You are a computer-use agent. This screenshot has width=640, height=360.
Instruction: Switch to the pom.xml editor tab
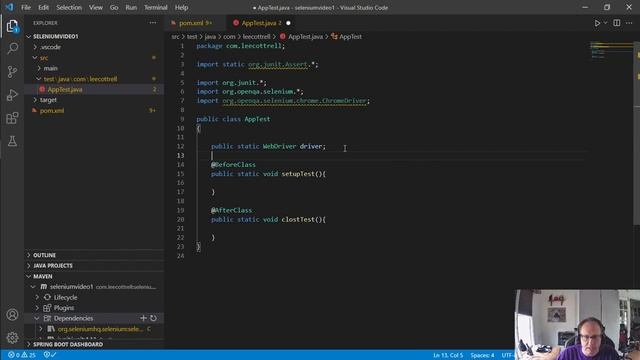(x=195, y=23)
